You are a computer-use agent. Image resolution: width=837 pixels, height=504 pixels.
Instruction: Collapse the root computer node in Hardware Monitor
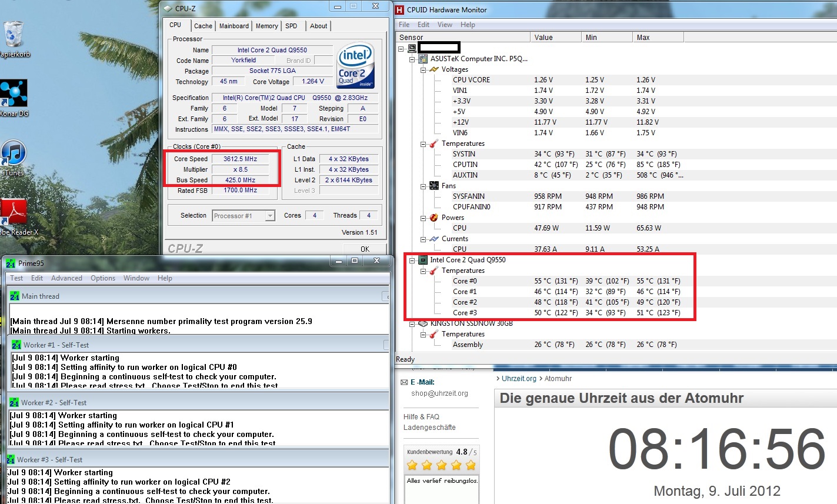click(401, 48)
